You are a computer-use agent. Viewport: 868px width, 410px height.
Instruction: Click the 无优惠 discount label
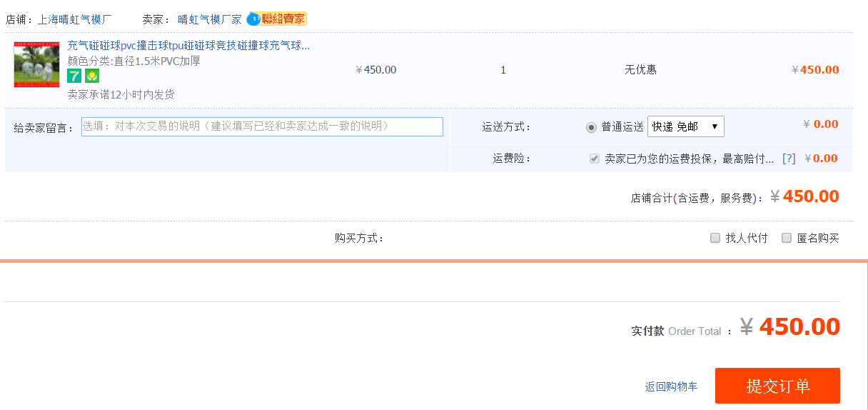[640, 70]
